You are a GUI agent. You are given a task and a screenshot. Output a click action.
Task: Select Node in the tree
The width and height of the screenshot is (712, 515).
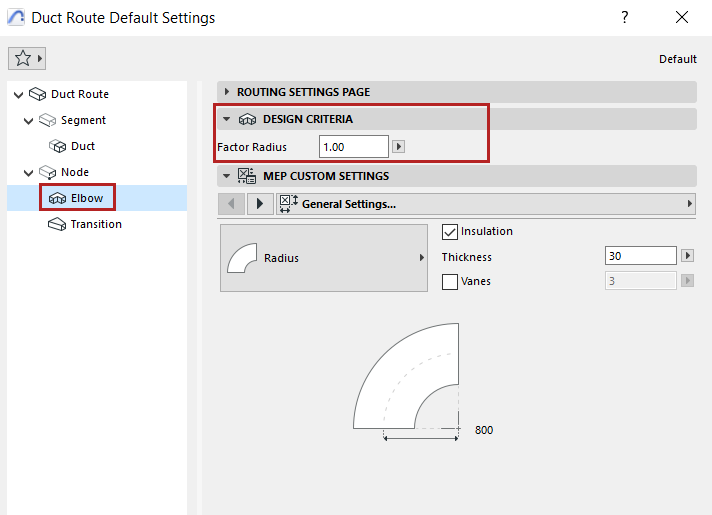point(75,172)
